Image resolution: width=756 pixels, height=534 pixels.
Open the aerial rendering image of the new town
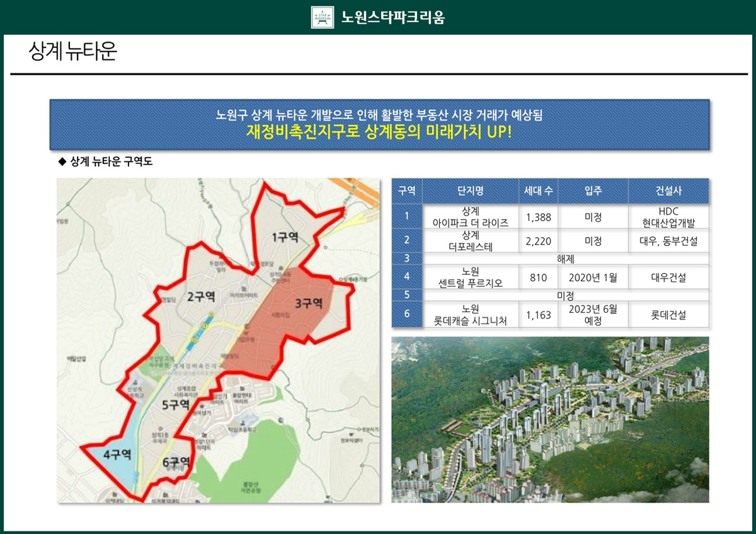[x=550, y=419]
